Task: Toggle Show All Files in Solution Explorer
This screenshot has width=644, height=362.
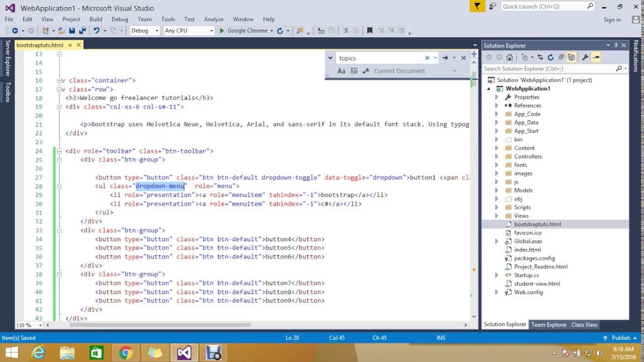Action: [x=571, y=57]
